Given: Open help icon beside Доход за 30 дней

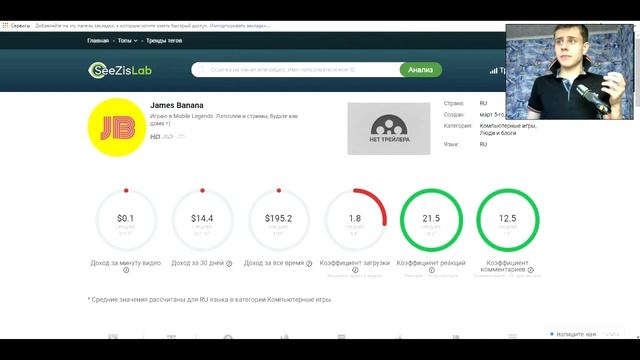Looking at the screenshot, I should coord(229,264).
